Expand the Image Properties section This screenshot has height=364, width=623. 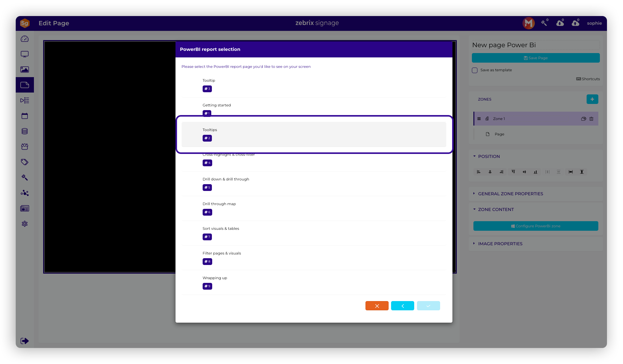[500, 244]
